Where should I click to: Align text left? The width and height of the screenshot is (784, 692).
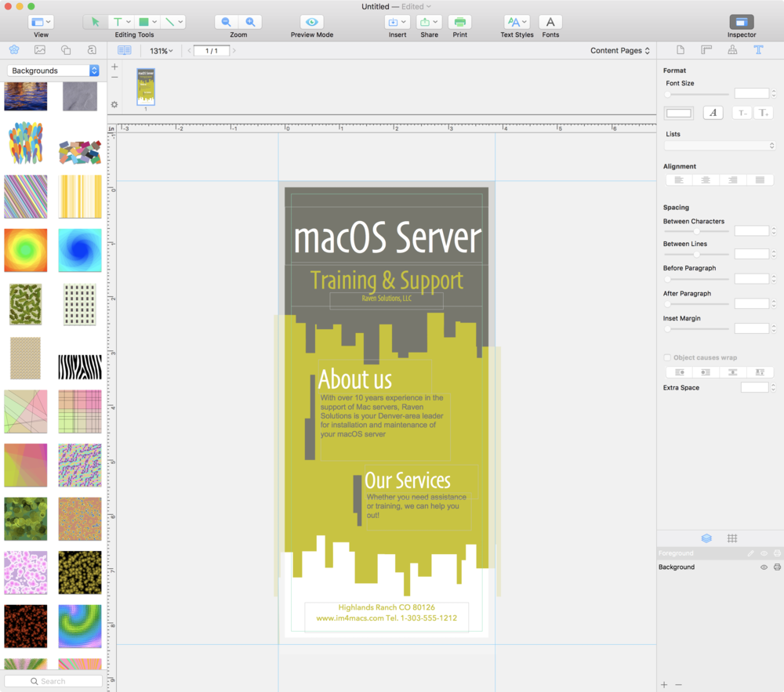click(678, 180)
